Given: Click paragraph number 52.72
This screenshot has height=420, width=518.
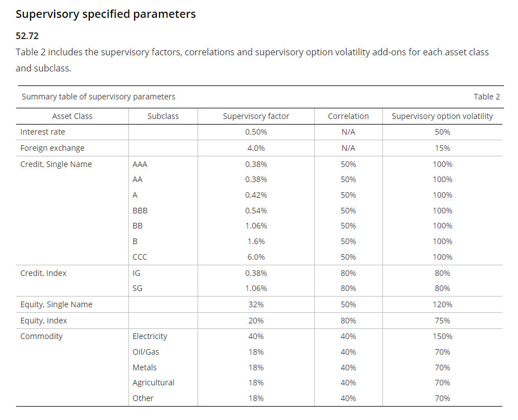Looking at the screenshot, I should click(x=27, y=36).
